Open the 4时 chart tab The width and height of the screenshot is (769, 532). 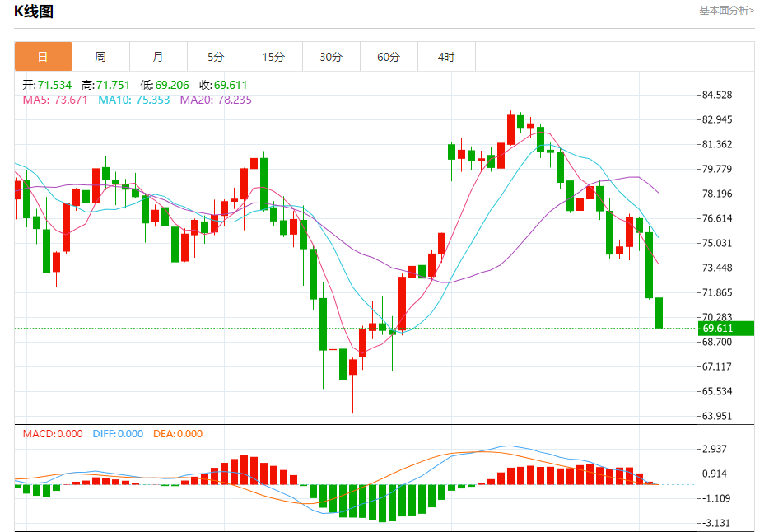[446, 57]
